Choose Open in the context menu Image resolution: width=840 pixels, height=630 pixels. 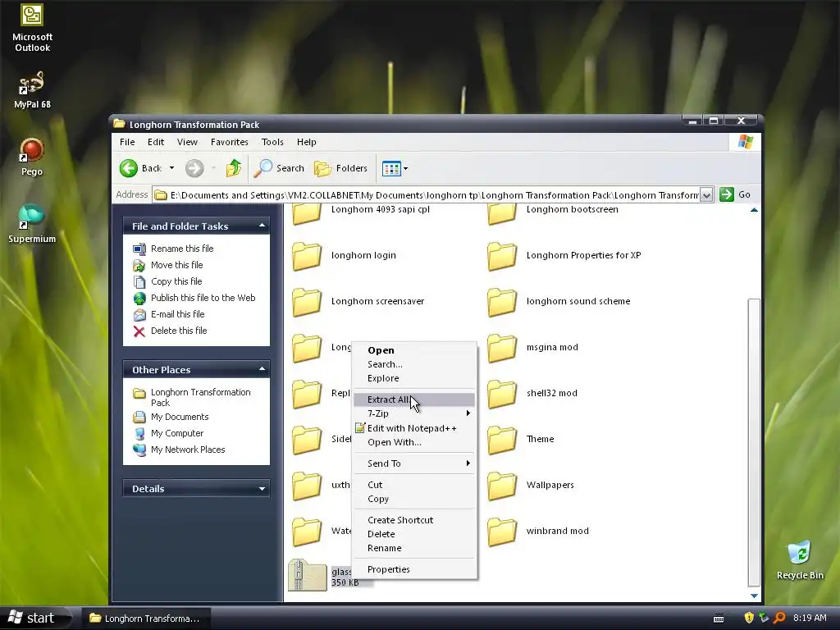[414, 350]
